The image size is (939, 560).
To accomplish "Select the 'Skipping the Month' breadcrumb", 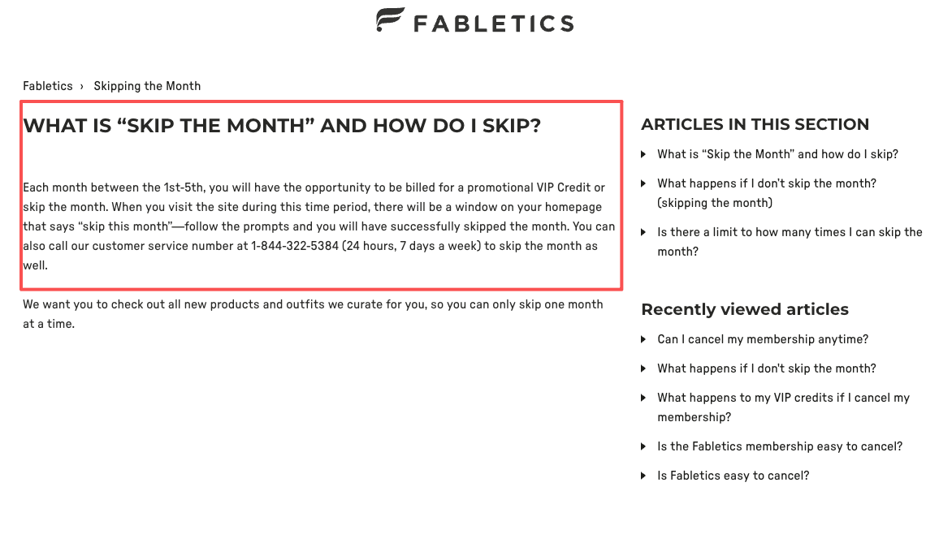I will [147, 86].
